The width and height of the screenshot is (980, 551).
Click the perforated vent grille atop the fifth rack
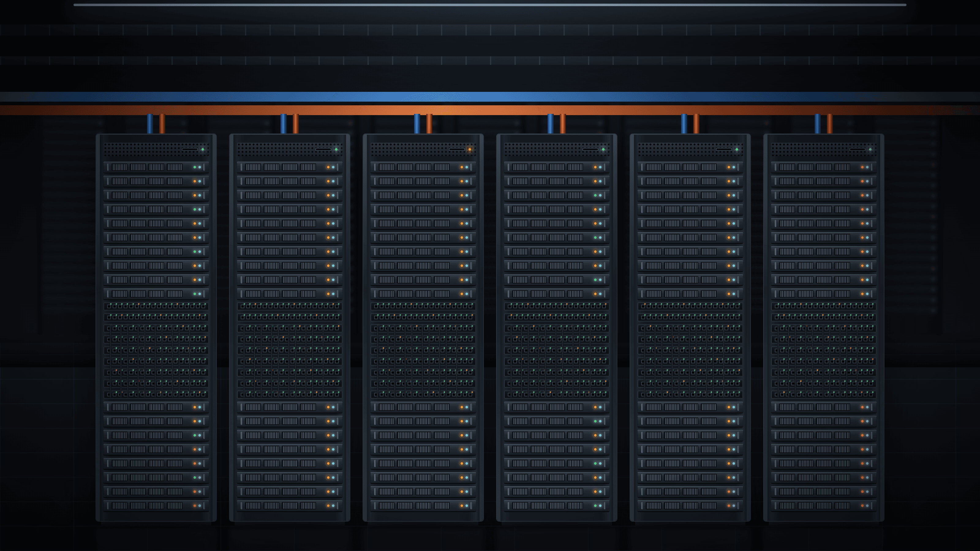point(691,149)
